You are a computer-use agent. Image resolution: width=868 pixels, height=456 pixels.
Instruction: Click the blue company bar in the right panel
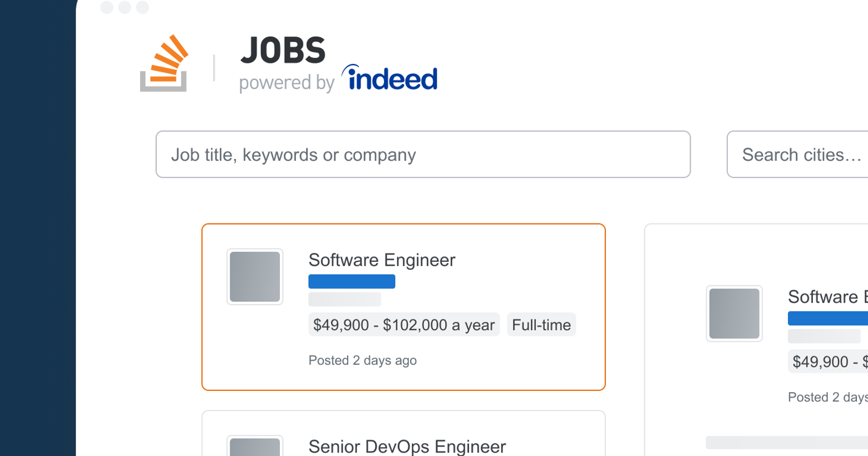coord(827,318)
